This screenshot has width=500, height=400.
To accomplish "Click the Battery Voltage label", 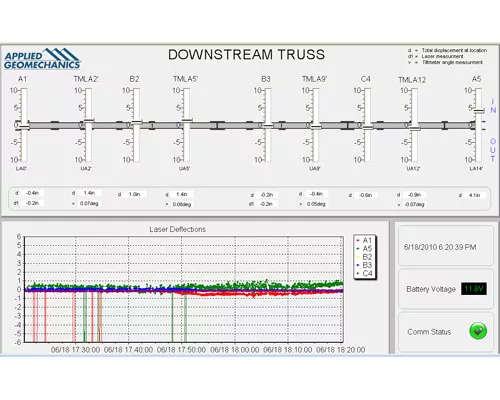I will tap(431, 289).
